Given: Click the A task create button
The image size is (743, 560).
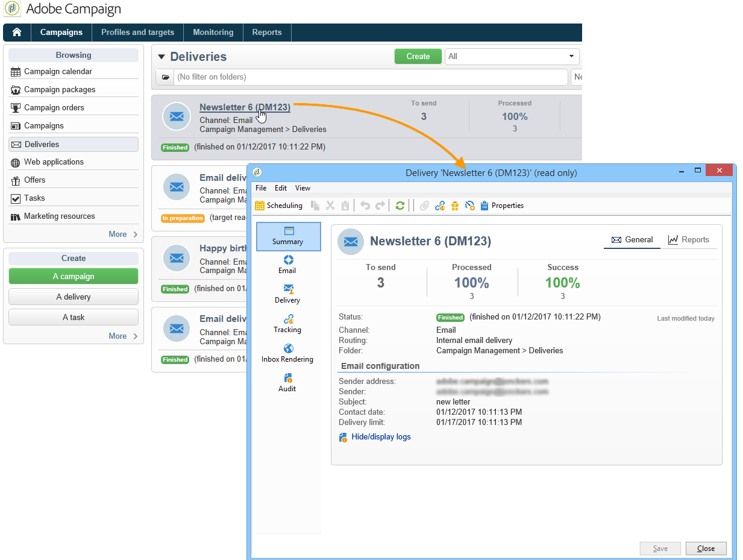Looking at the screenshot, I should coord(74,317).
